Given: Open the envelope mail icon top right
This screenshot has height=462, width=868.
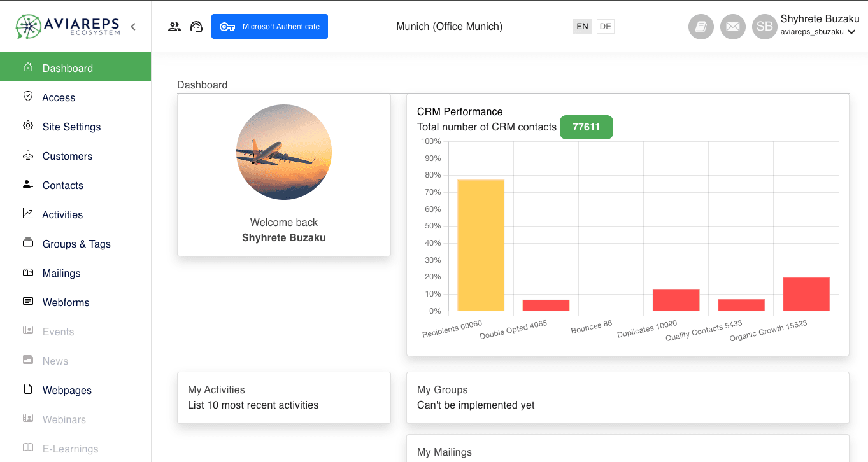Looking at the screenshot, I should (x=732, y=27).
